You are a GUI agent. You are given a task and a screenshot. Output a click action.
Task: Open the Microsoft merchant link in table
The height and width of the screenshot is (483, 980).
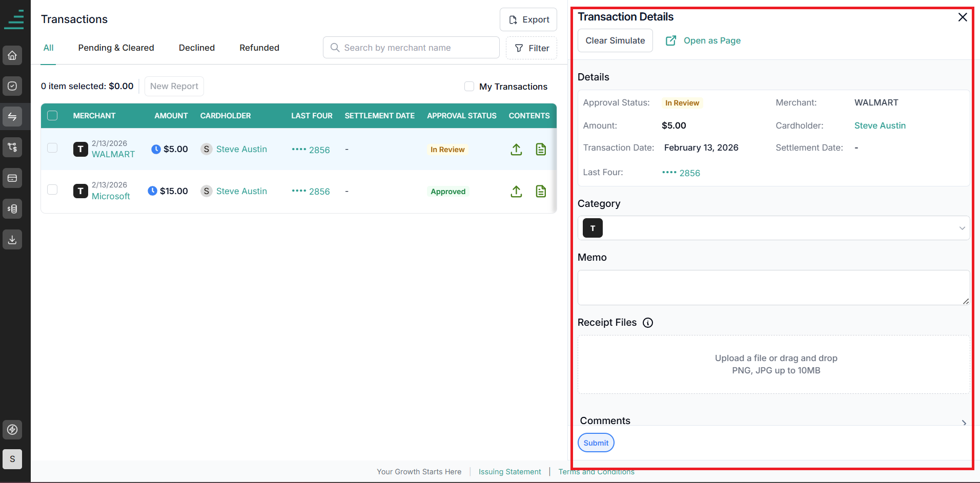[111, 196]
